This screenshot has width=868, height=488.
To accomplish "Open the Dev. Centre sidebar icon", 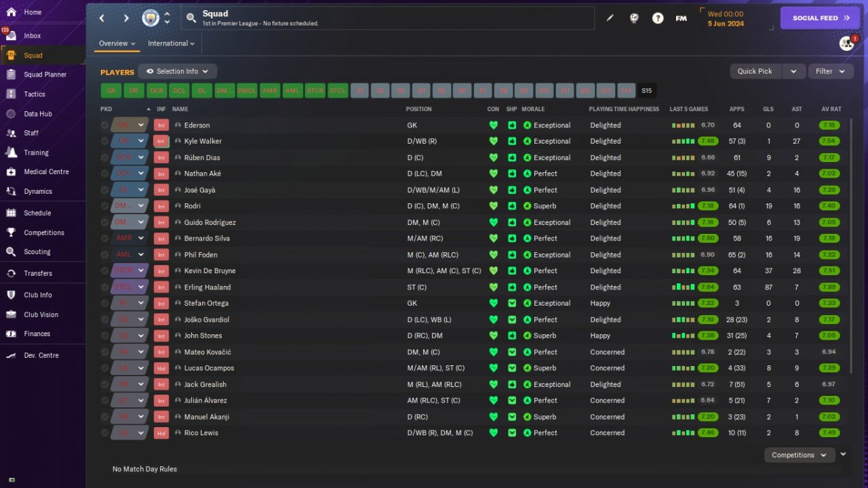I will click(11, 355).
